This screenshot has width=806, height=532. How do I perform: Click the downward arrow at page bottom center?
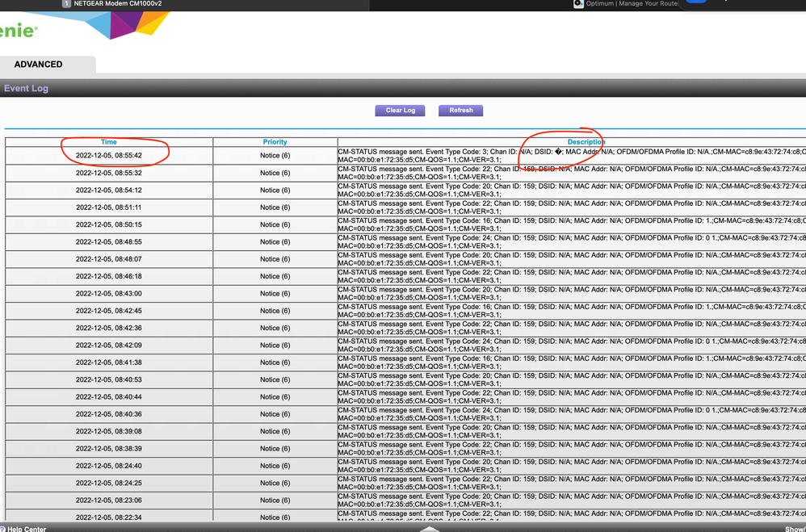pyautogui.click(x=428, y=529)
